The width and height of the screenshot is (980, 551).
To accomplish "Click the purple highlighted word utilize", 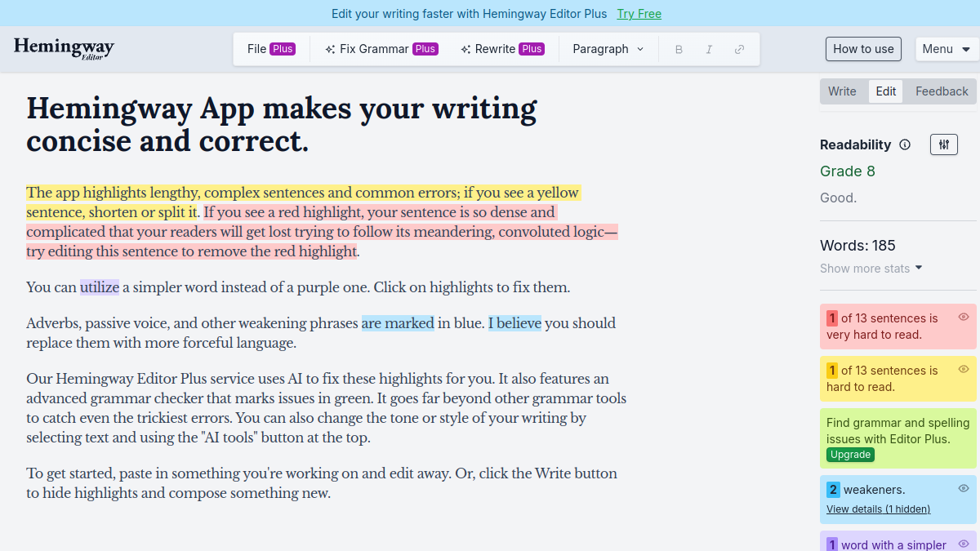I will pyautogui.click(x=100, y=287).
